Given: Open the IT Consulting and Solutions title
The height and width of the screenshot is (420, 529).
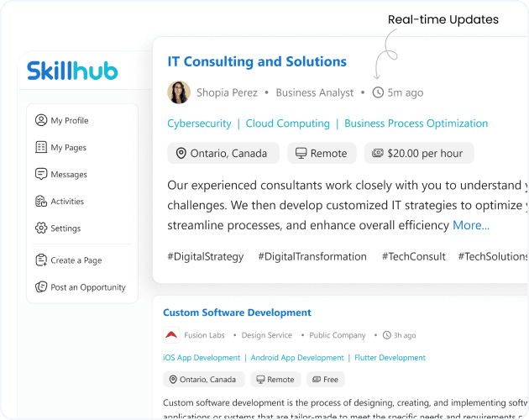Looking at the screenshot, I should [257, 62].
